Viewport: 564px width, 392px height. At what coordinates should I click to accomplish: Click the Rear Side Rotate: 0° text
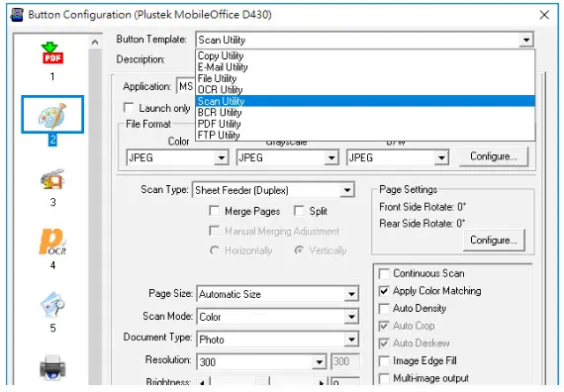(422, 224)
